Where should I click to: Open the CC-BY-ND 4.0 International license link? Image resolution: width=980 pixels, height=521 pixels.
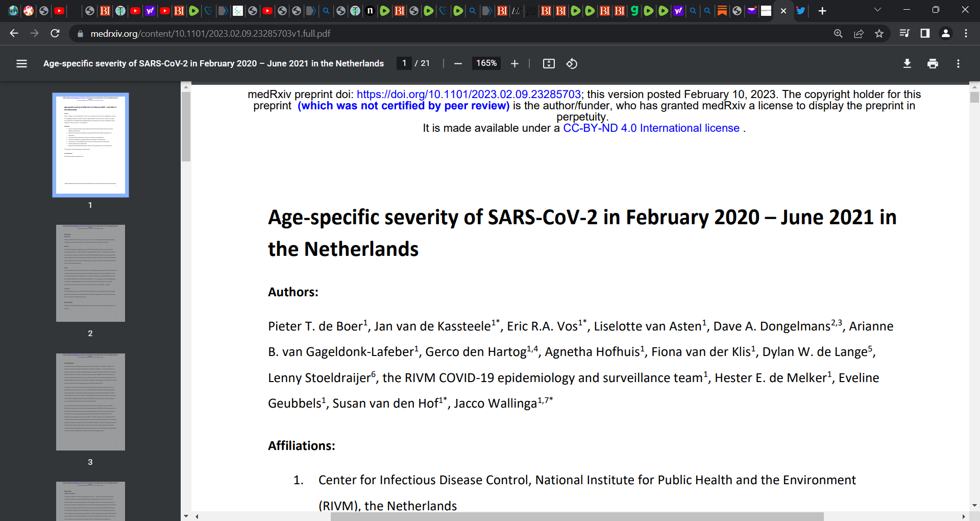tap(651, 128)
